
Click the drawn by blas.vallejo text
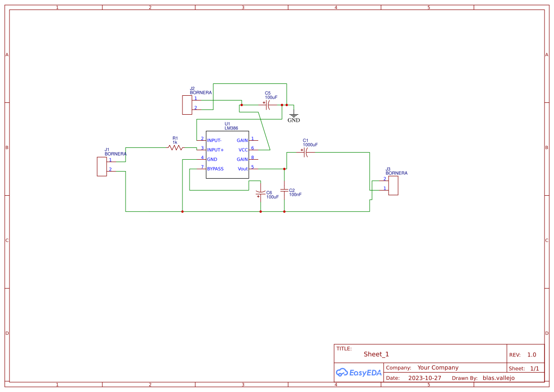coord(499,378)
